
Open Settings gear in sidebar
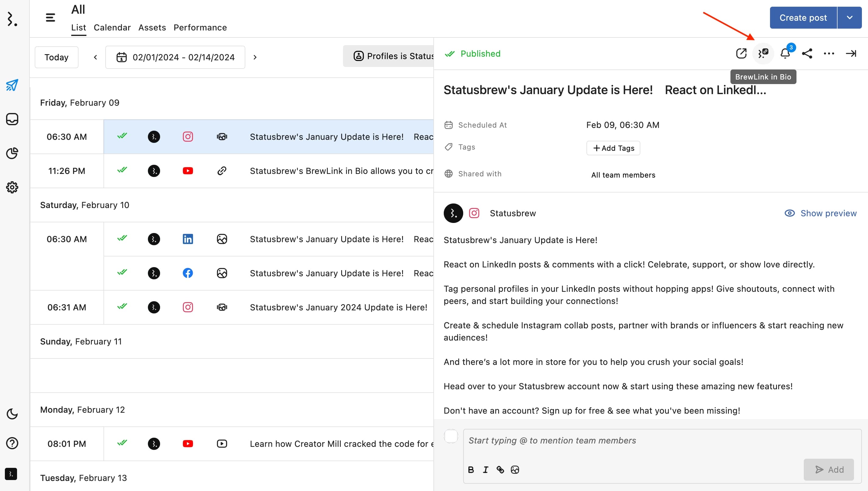pos(12,187)
